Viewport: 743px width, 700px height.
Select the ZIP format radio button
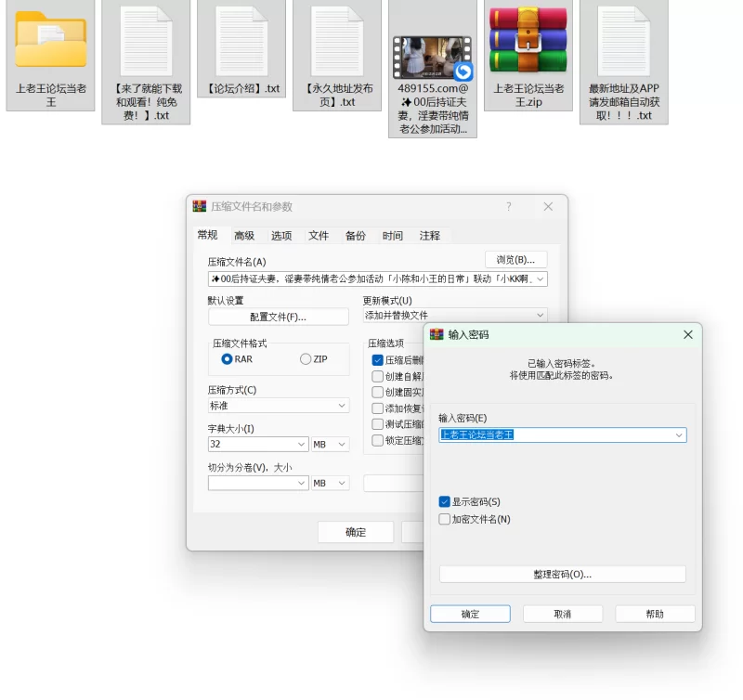pos(306,359)
